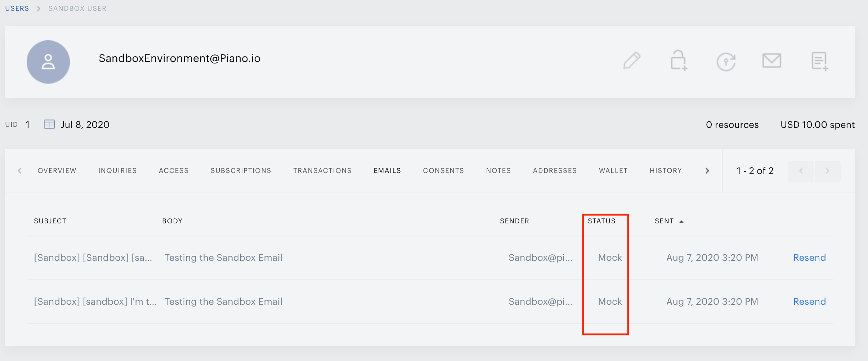
Task: Click the calendar icon beside Jul 8, 2020
Action: [x=49, y=124]
